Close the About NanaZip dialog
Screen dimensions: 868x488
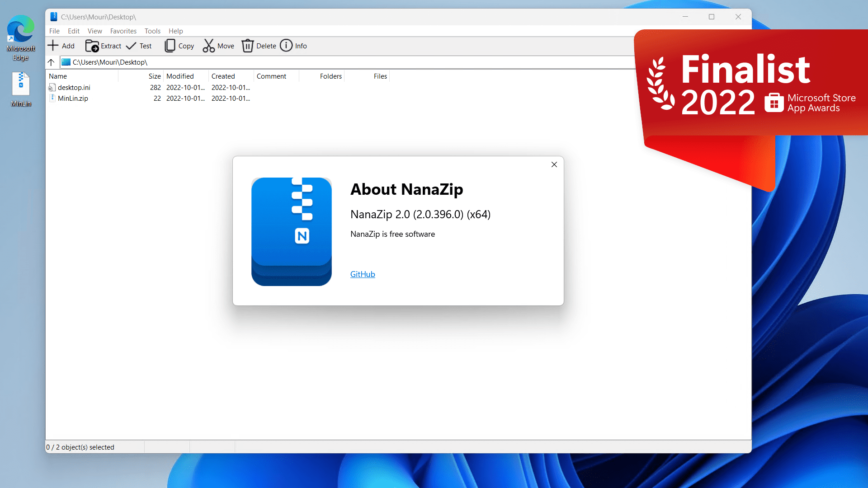click(554, 164)
